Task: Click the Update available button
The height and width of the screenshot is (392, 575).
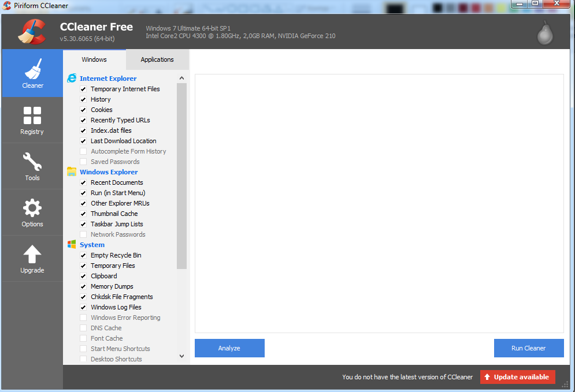Action: 517,377
